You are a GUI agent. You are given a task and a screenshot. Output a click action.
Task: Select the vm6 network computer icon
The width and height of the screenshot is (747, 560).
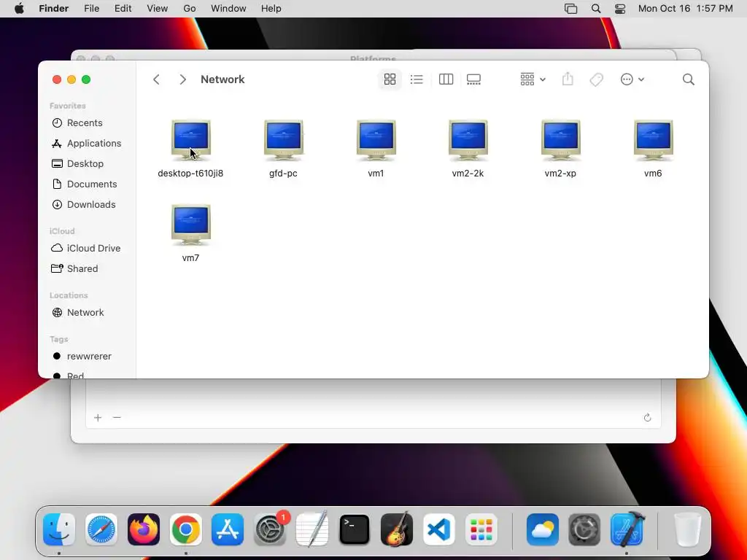653,140
